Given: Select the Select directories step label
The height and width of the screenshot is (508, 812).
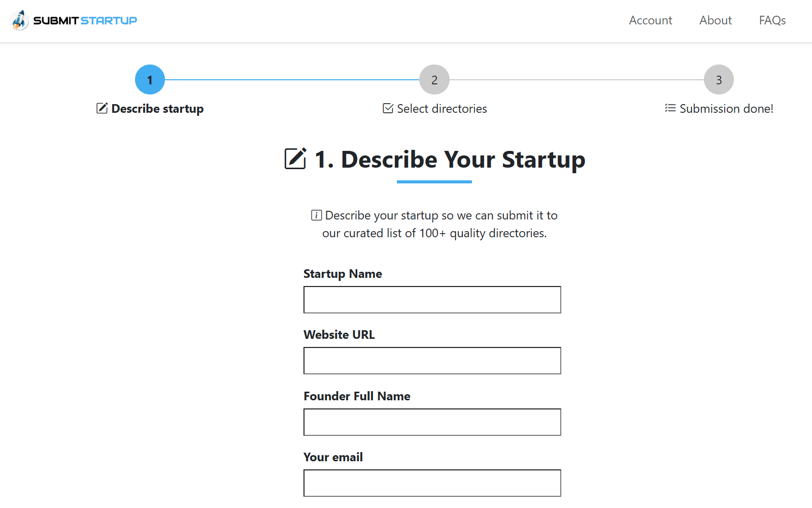Looking at the screenshot, I should (x=442, y=109).
